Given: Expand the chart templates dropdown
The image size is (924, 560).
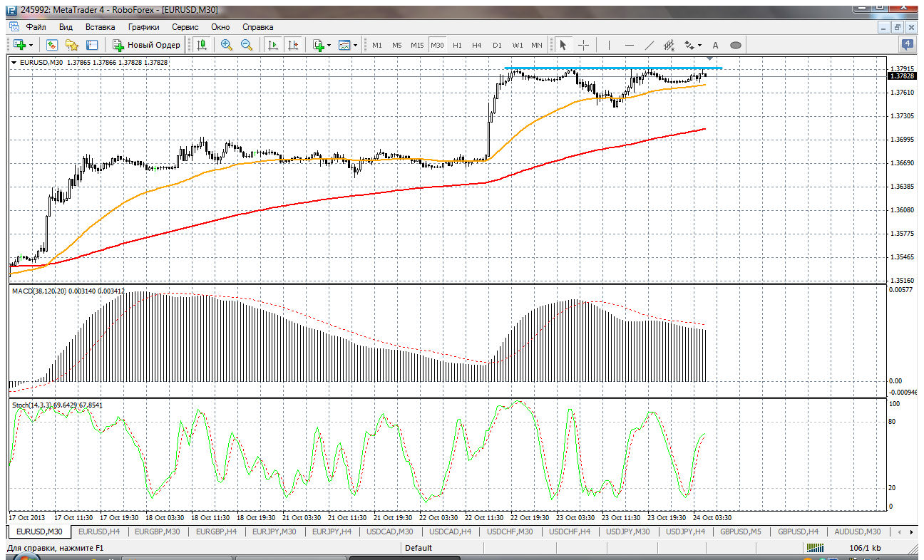Looking at the screenshot, I should coord(355,45).
